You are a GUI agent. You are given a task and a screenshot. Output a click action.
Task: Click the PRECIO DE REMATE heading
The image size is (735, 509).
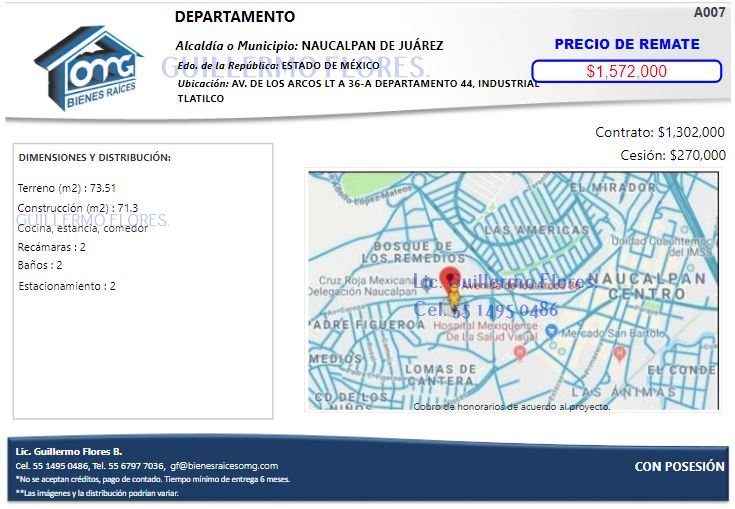[x=626, y=44]
